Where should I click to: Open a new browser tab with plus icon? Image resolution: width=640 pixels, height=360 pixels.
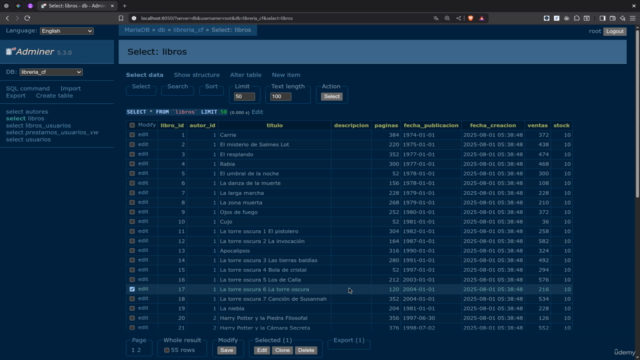coord(124,6)
